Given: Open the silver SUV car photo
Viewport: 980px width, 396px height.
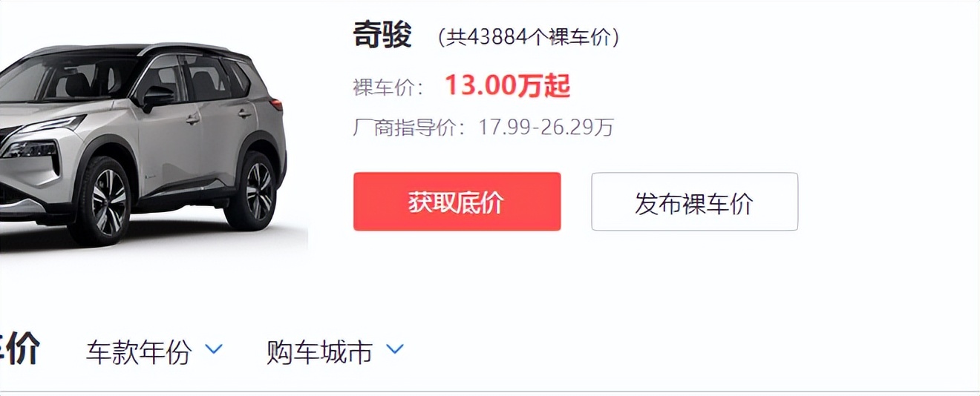Looking at the screenshot, I should click(x=143, y=145).
